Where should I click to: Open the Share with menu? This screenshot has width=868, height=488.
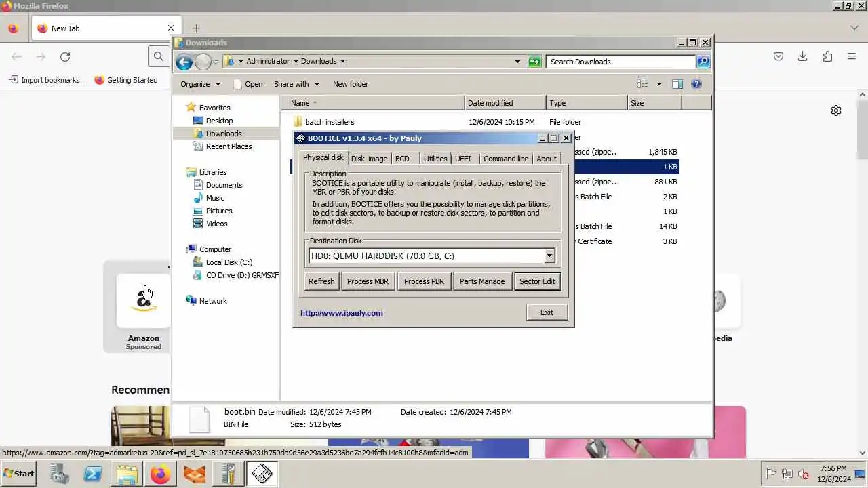296,84
